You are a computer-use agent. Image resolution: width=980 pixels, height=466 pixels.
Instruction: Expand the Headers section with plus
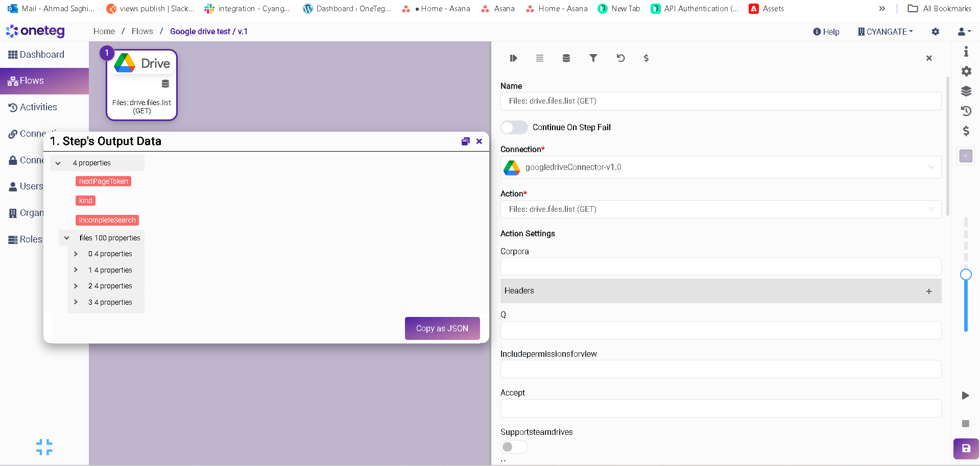point(928,291)
